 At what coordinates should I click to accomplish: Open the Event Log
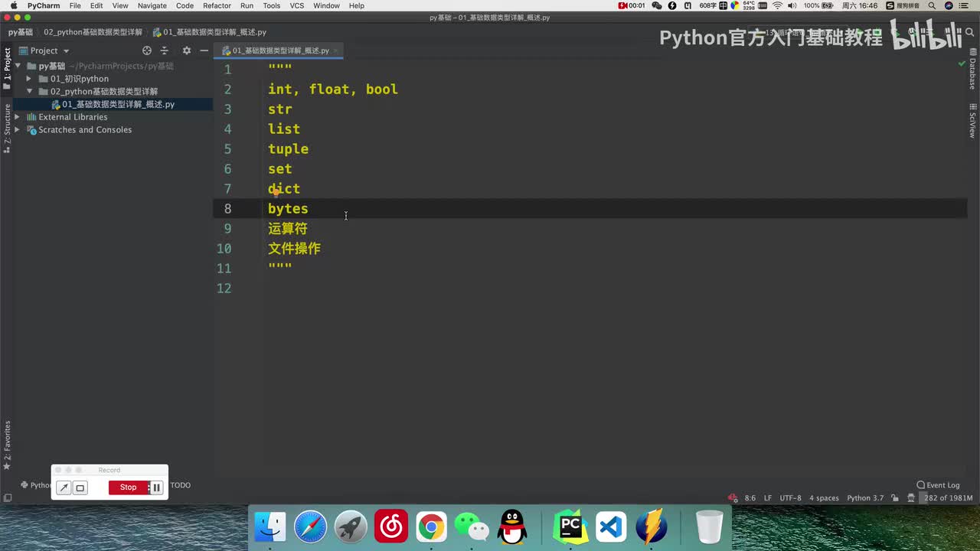[x=938, y=485]
